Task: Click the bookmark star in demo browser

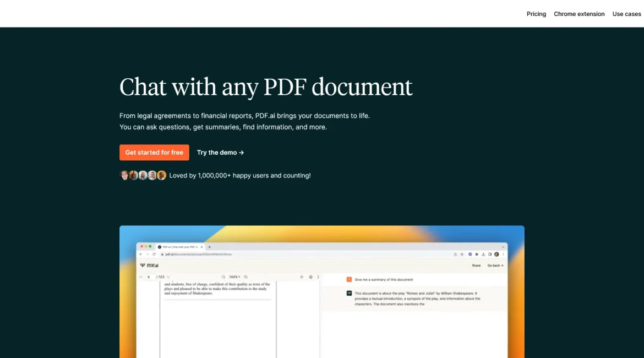Action: coord(462,254)
